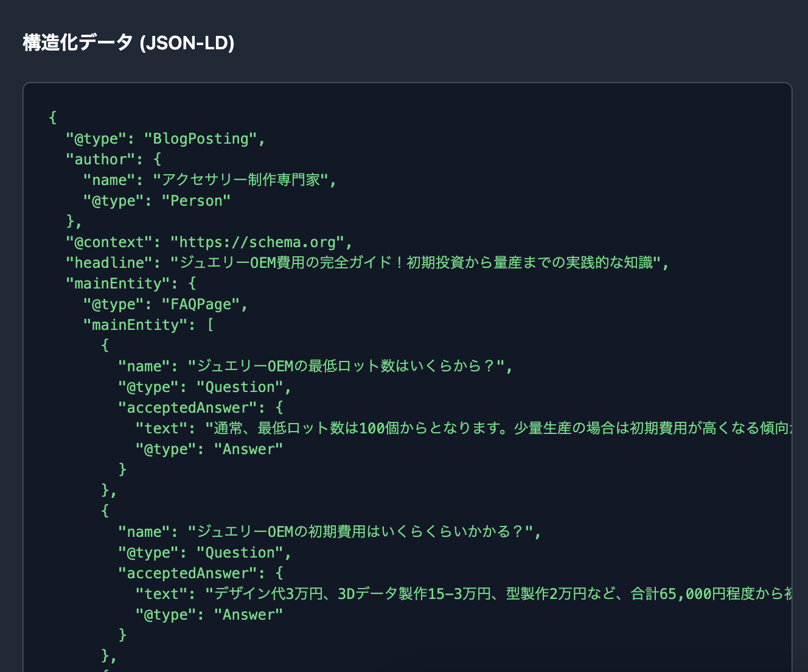The height and width of the screenshot is (672, 808).
Task: Click the "author" key in the JSON
Action: pyautogui.click(x=100, y=159)
